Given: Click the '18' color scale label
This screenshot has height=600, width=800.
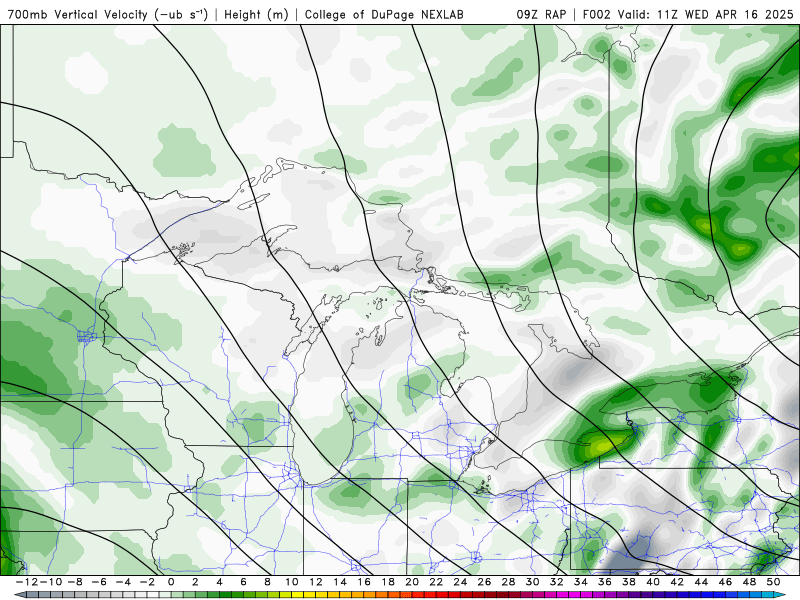Looking at the screenshot, I should pyautogui.click(x=388, y=582).
